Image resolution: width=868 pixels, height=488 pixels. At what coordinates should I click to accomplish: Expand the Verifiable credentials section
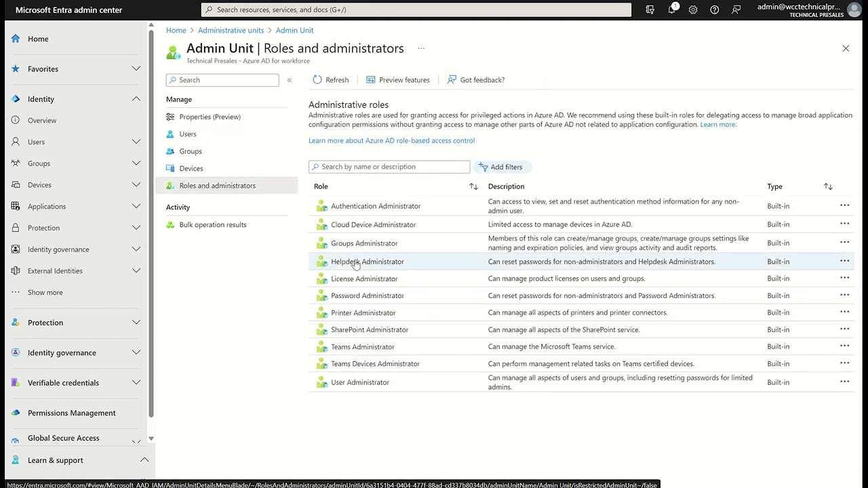point(136,382)
